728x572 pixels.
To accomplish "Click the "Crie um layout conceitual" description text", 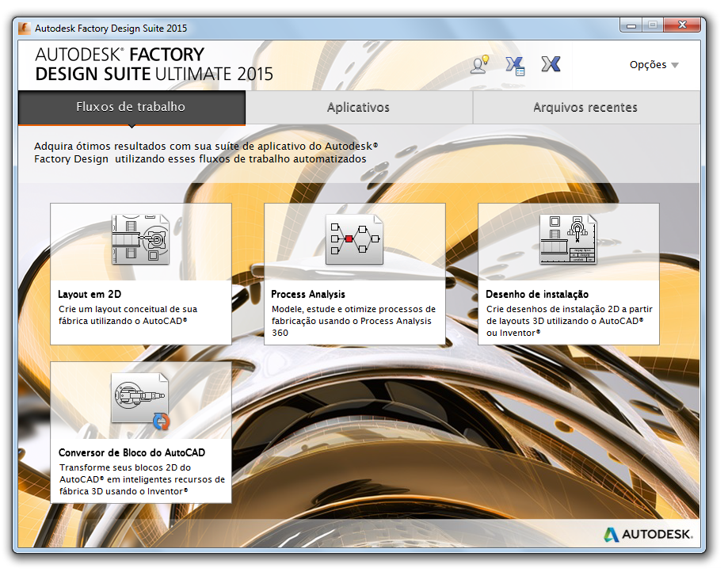I will pyautogui.click(x=128, y=315).
